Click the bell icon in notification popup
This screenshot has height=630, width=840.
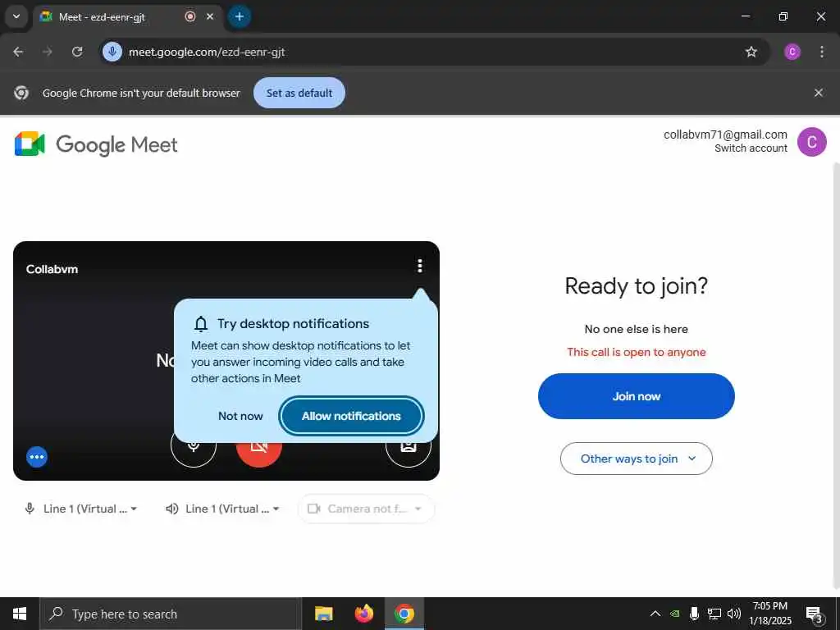click(201, 323)
